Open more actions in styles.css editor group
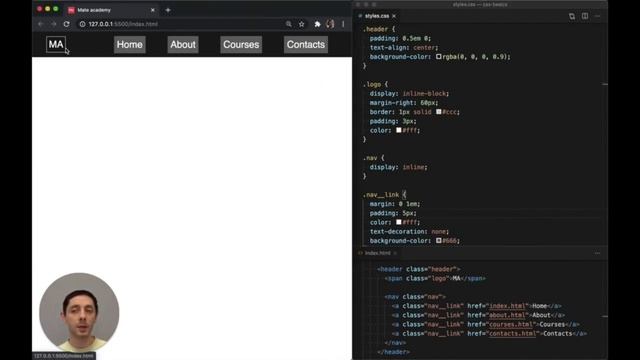Screen dimensions: 640x360 click(x=598, y=16)
